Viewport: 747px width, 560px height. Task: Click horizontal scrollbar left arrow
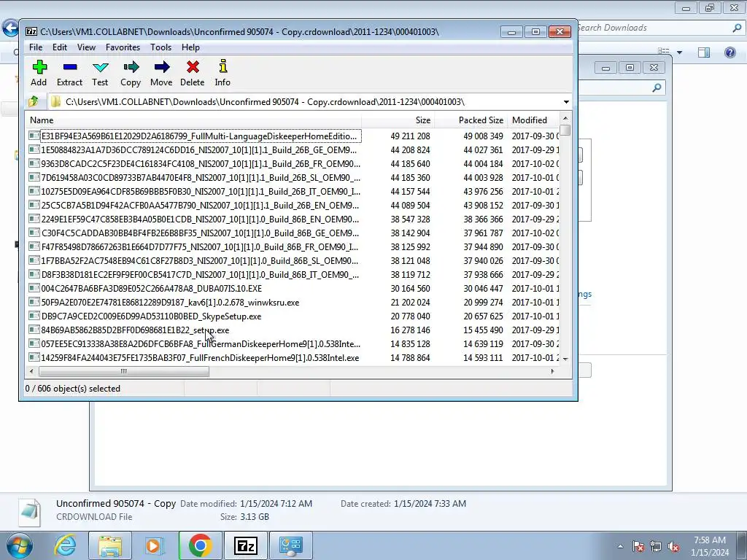[31, 371]
